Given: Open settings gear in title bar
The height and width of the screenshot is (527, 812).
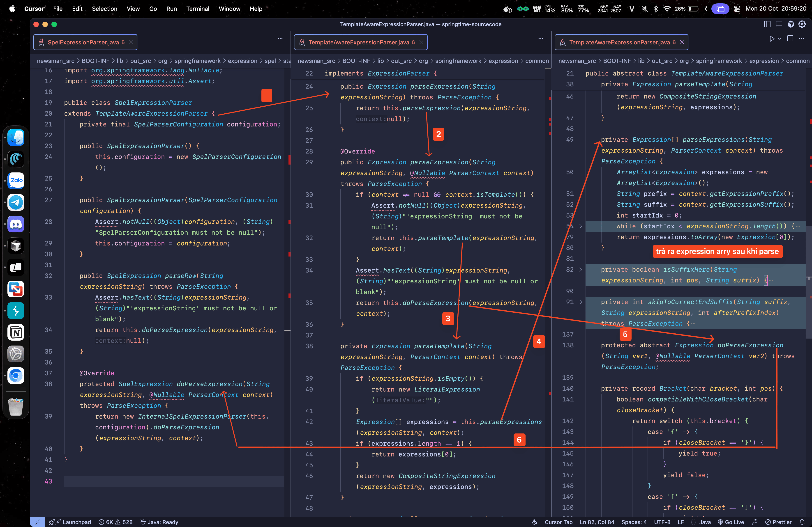Looking at the screenshot, I should pyautogui.click(x=802, y=24).
